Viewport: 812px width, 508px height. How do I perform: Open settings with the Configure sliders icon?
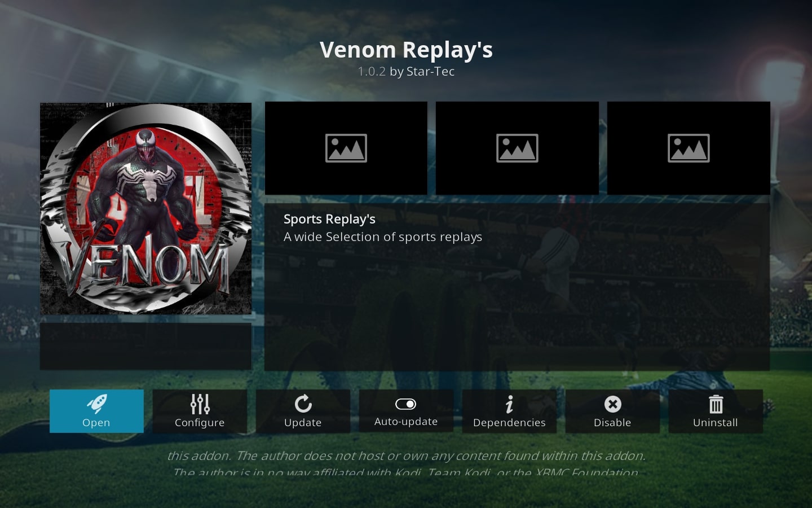pos(200,404)
